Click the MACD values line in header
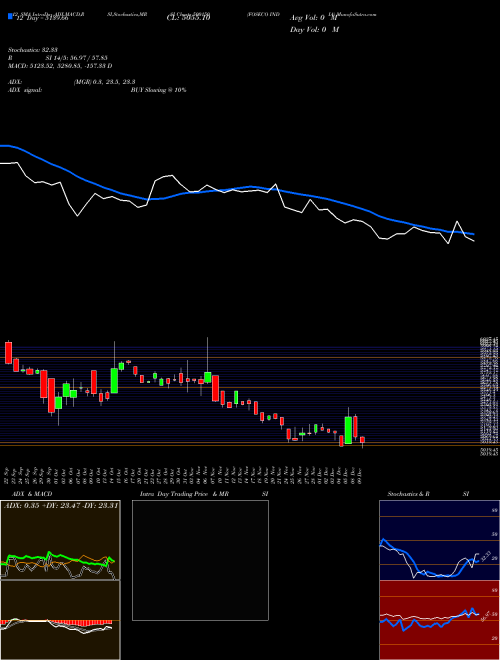This screenshot has width=500, height=660. pyautogui.click(x=60, y=66)
